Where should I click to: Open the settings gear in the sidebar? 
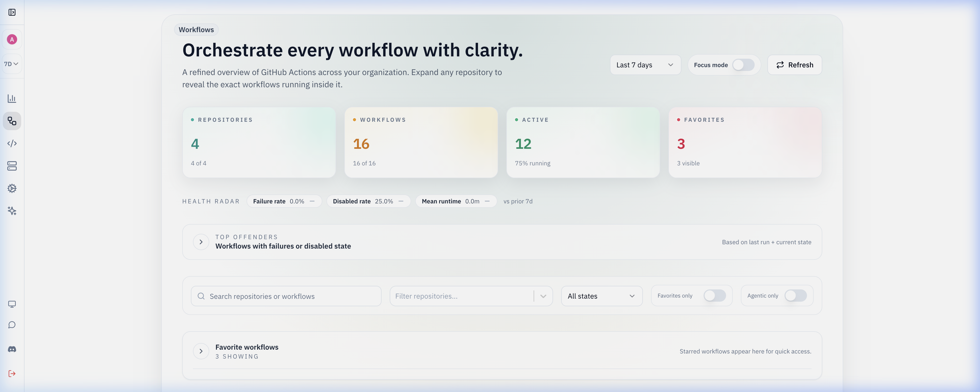tap(12, 188)
